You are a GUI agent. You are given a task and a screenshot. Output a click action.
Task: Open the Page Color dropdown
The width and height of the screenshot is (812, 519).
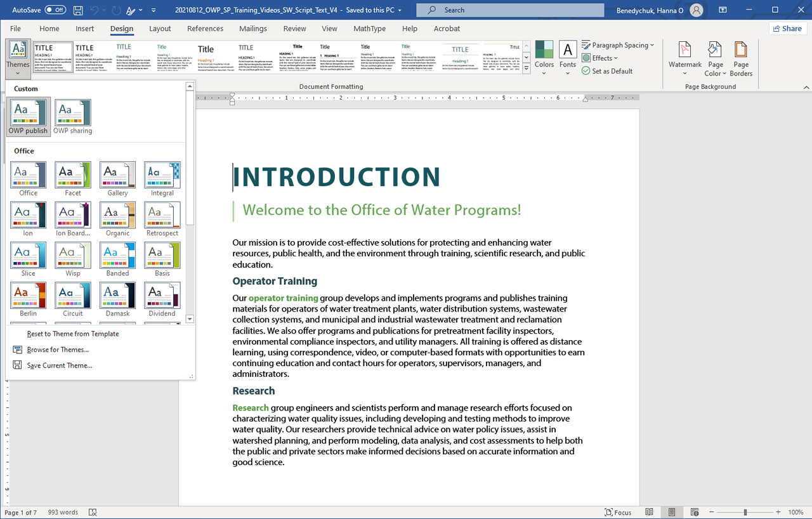point(716,58)
